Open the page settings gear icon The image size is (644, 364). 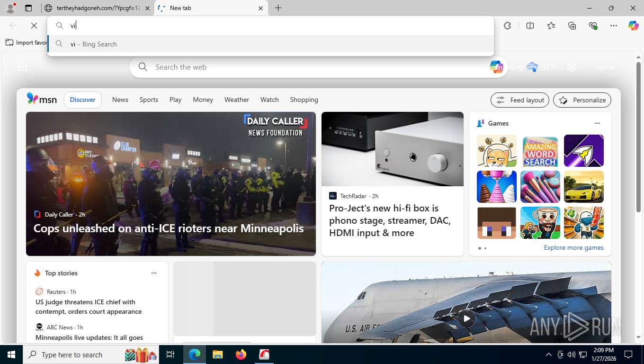point(572,67)
